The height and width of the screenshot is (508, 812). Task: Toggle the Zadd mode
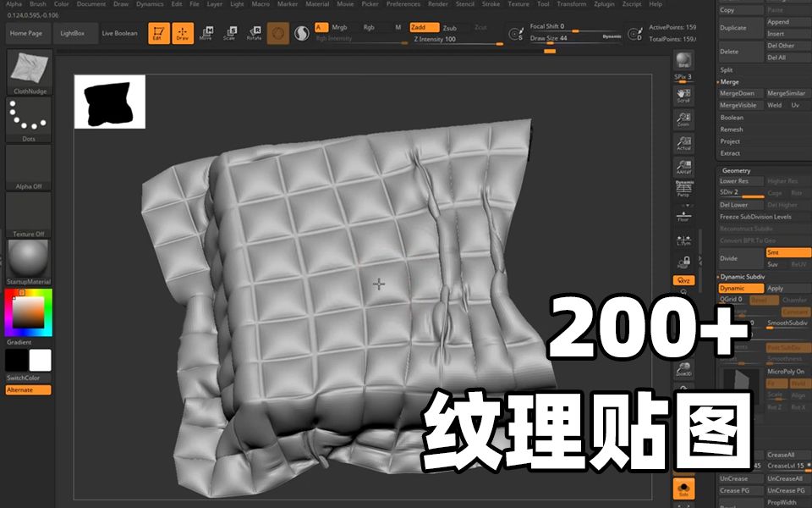424,27
